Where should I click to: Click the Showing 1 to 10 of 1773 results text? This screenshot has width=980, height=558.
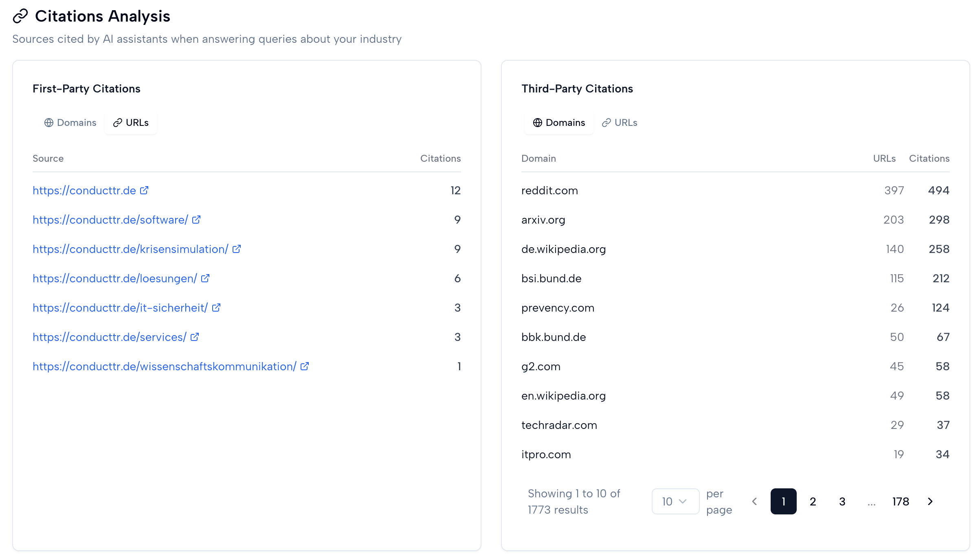pos(574,501)
